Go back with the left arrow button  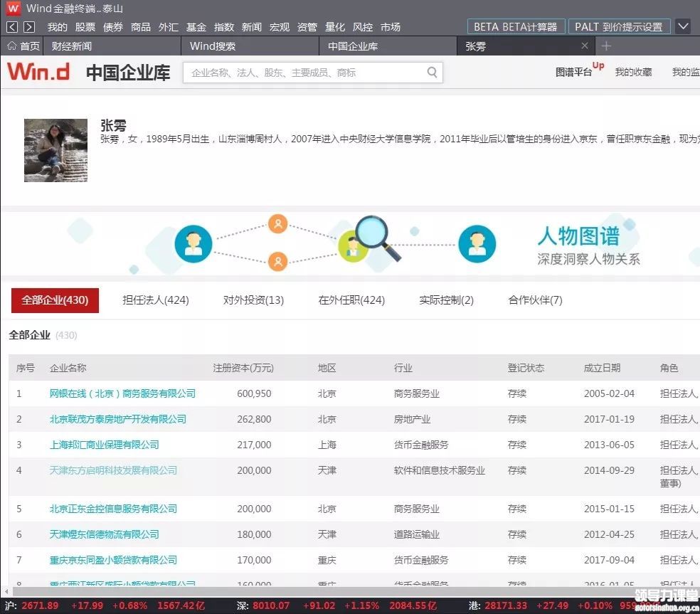point(12,27)
